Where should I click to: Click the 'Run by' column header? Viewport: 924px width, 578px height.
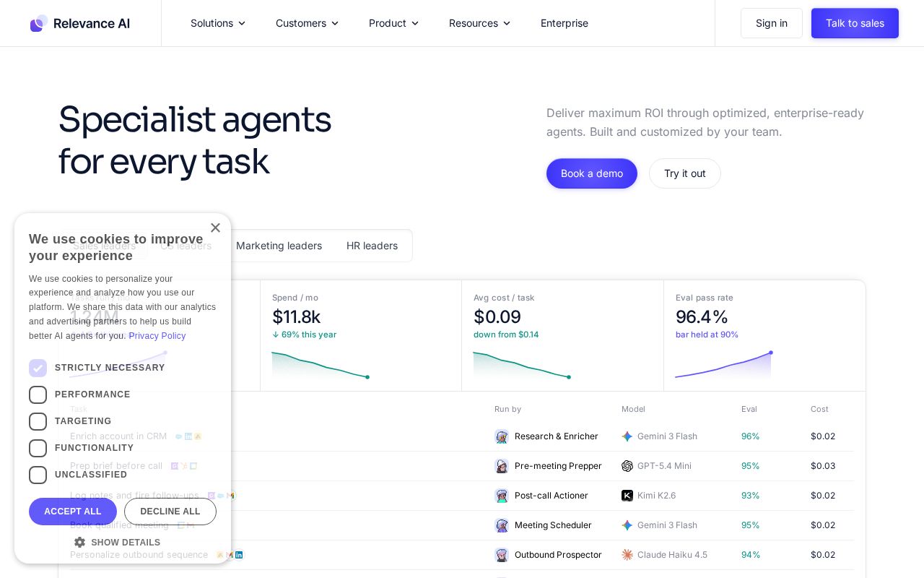pos(507,409)
